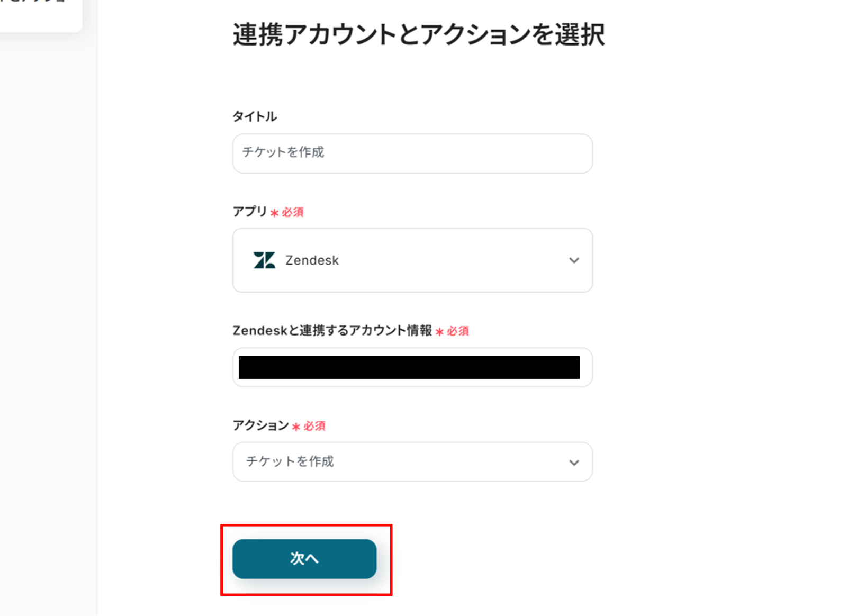Click the タイトル field label
The height and width of the screenshot is (616, 847).
point(255,116)
